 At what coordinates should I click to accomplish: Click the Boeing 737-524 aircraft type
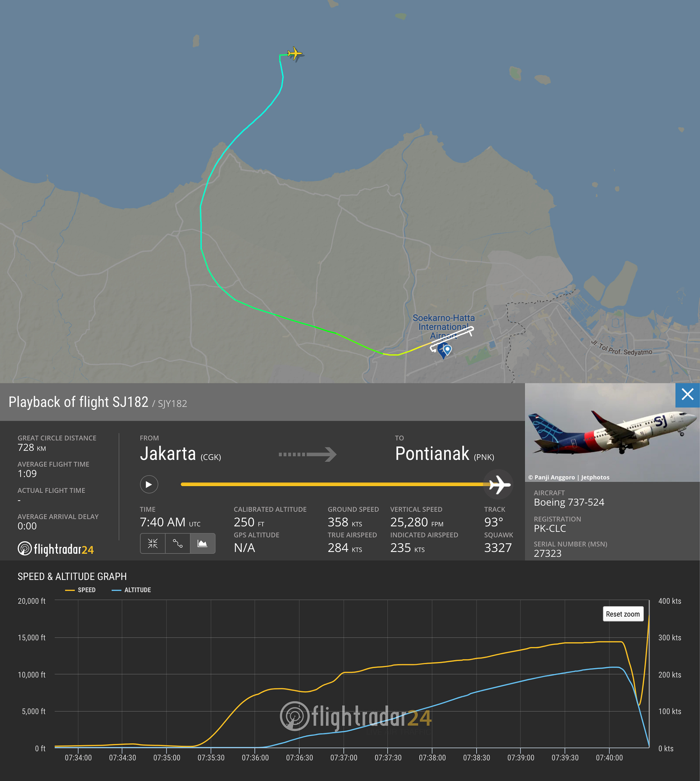(569, 502)
